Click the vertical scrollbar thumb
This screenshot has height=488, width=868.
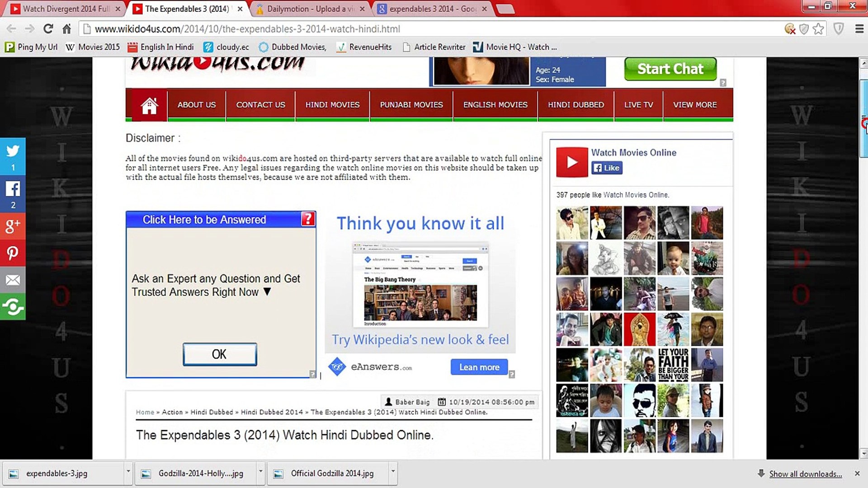click(x=863, y=118)
